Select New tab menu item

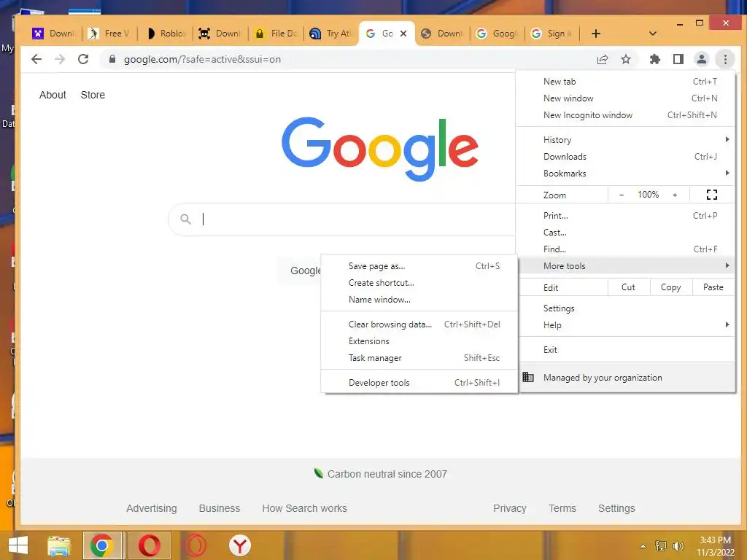625,82
